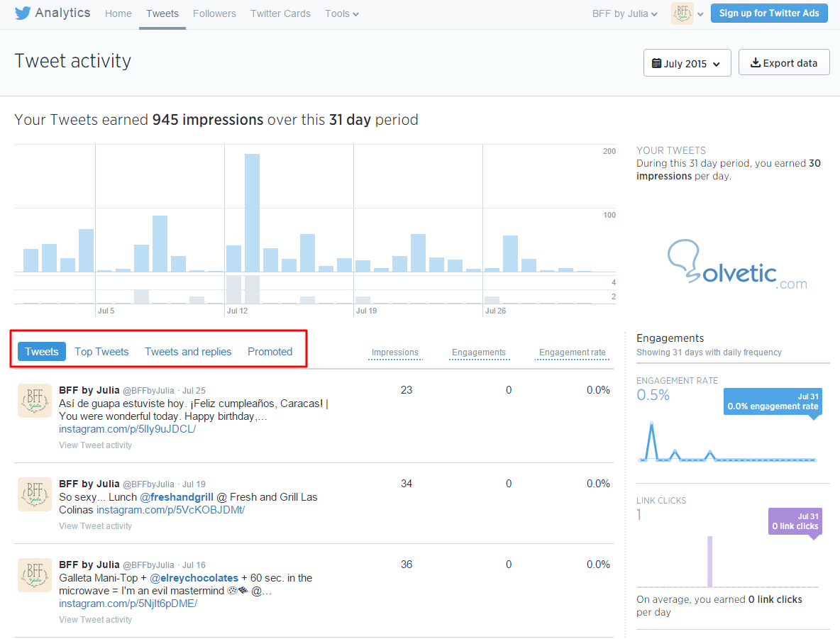Click BFF by Julia name on Jul 16 tweet
Image resolution: width=840 pixels, height=639 pixels.
pos(89,565)
